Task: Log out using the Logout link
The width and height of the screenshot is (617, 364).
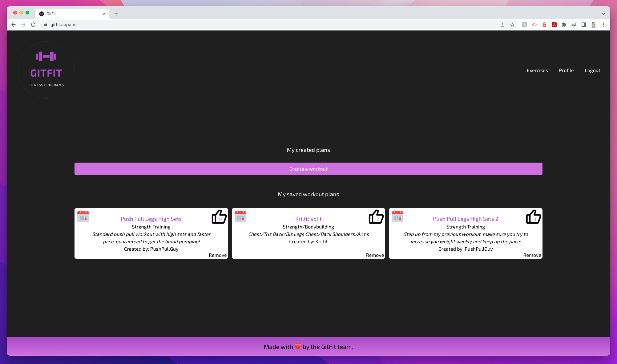Action: (593, 71)
